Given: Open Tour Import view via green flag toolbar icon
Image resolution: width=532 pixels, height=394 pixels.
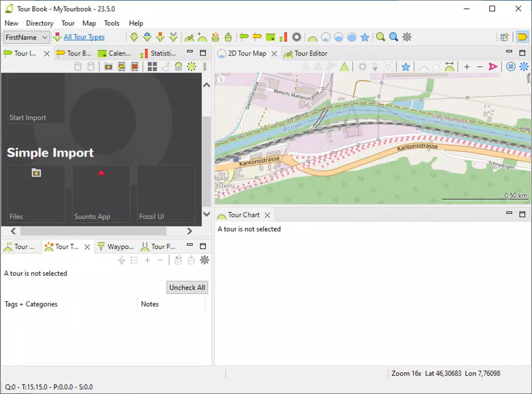Looking at the screenshot, I should pos(244,37).
